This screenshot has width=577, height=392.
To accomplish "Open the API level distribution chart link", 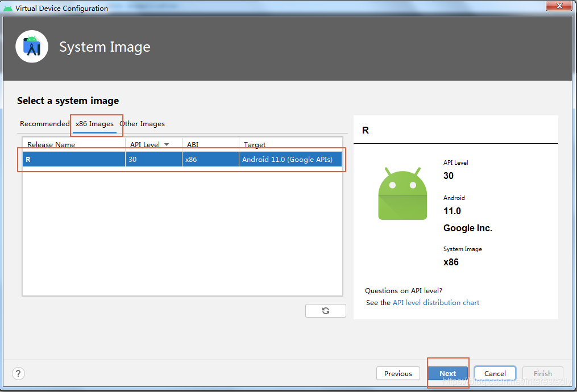I will [435, 302].
